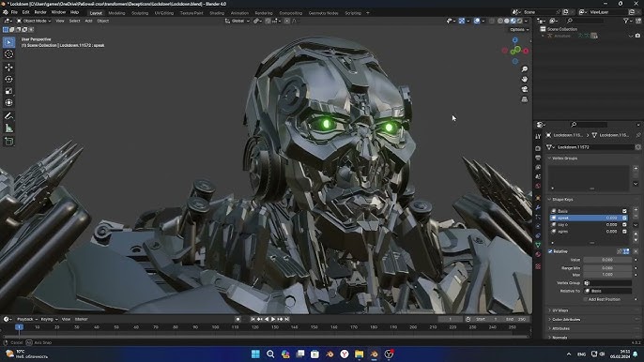Image resolution: width=644 pixels, height=362 pixels.
Task: Select the Scale tool
Action: [8, 91]
